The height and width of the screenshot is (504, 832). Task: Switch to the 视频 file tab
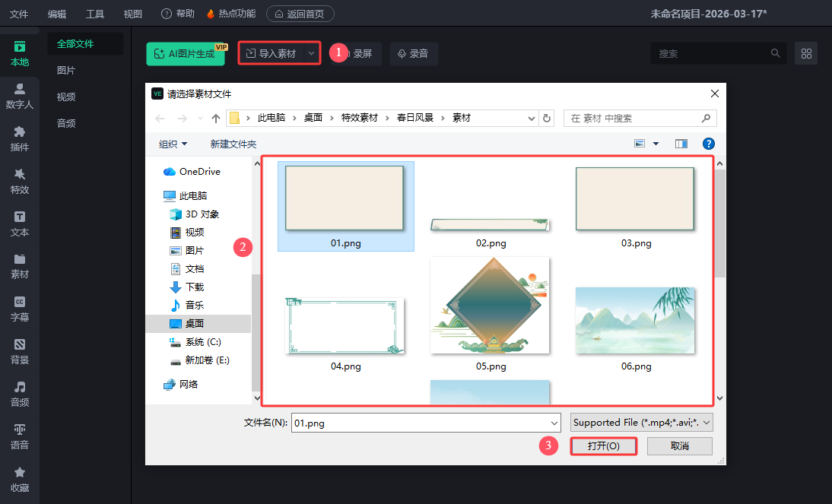[x=66, y=97]
